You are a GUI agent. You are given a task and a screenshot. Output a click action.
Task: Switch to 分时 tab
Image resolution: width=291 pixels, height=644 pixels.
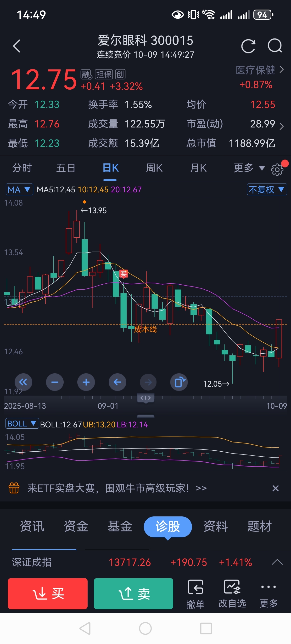[22, 168]
